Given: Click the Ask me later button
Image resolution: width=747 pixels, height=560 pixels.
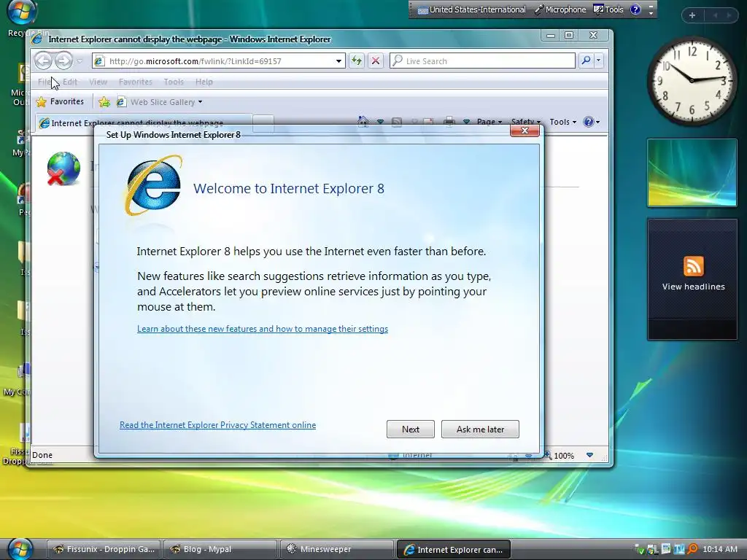Looking at the screenshot, I should tap(480, 429).
